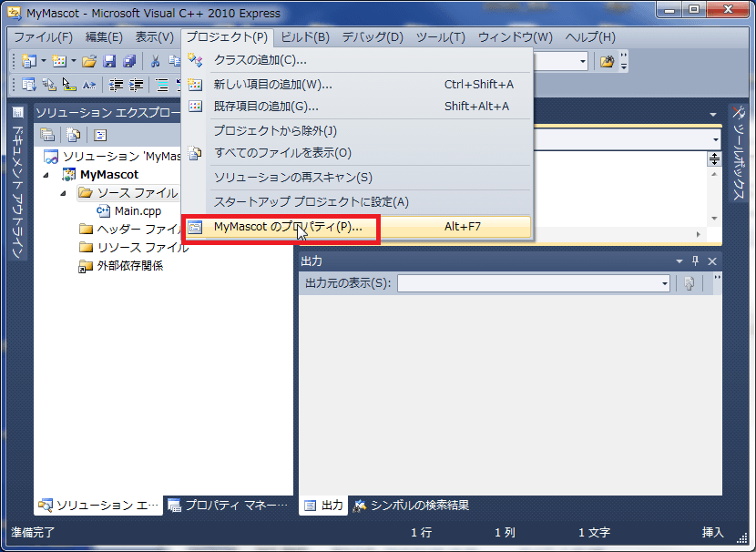
Task: Open the ツール(T) menu
Action: click(441, 37)
